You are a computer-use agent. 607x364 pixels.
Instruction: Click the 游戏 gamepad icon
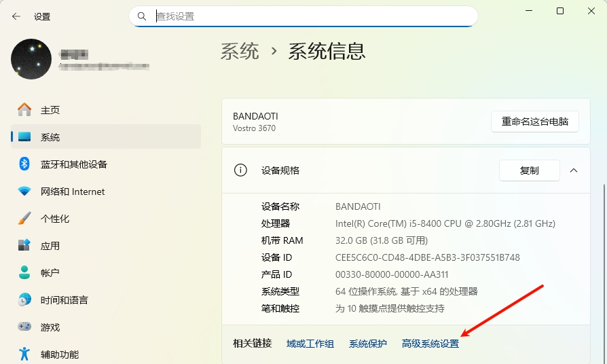point(24,327)
